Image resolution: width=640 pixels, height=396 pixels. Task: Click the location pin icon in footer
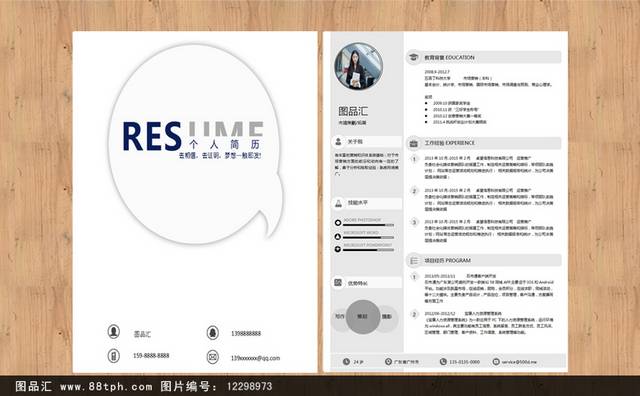coord(388,362)
